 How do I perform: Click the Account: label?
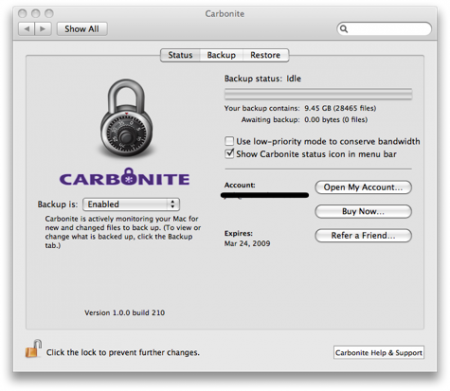pyautogui.click(x=240, y=185)
